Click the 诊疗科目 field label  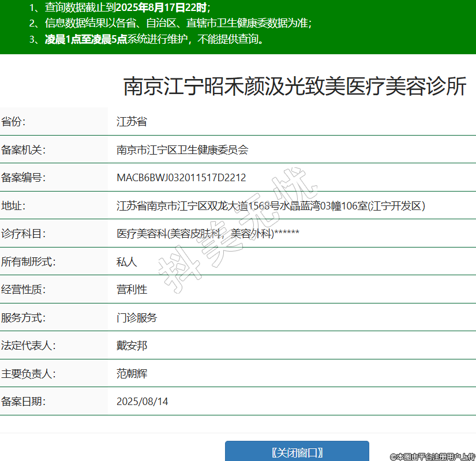23,234
